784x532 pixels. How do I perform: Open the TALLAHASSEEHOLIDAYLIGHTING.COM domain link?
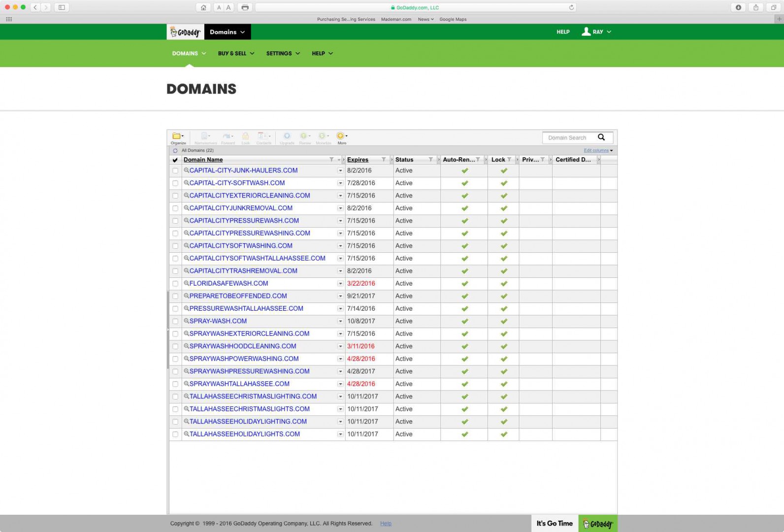click(248, 422)
